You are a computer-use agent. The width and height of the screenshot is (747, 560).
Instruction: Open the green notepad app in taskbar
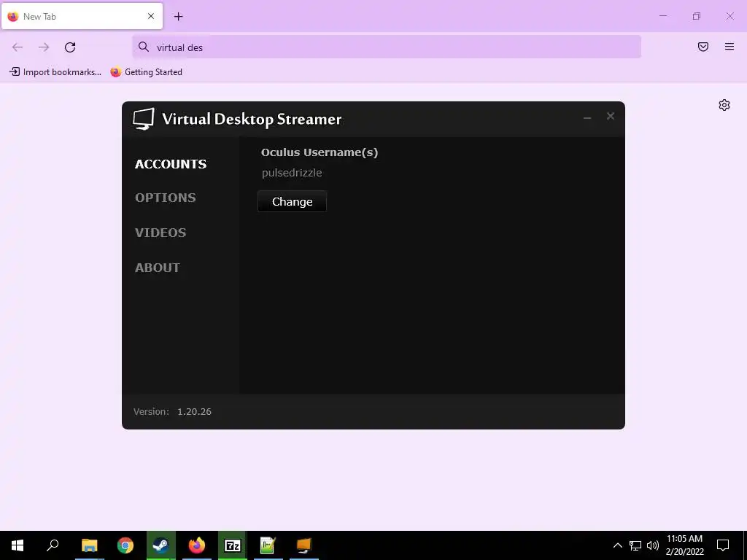(x=268, y=545)
